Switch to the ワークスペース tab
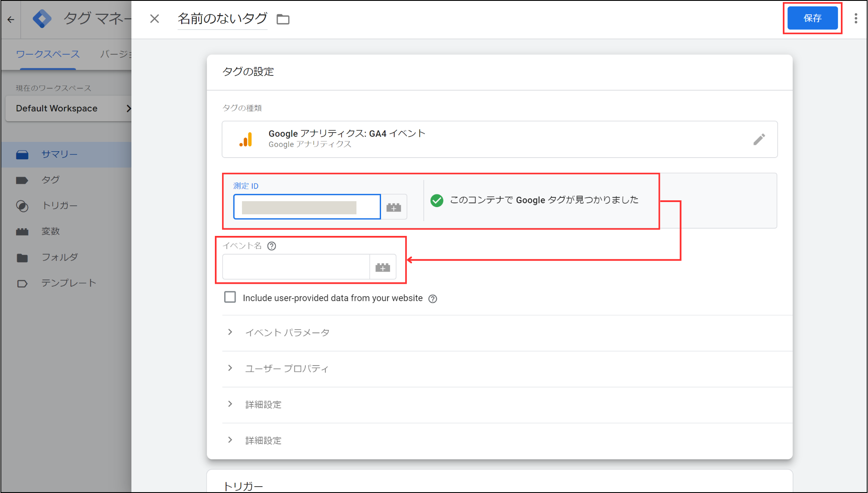This screenshot has height=493, width=868. 47,54
